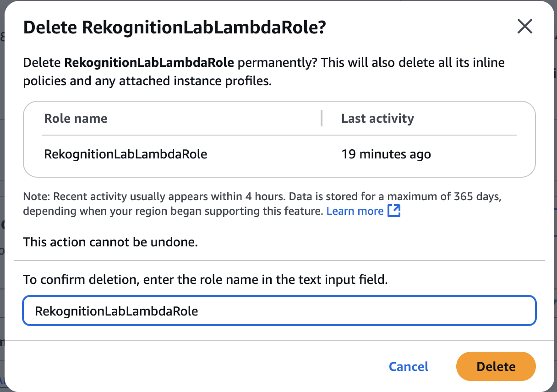Select the RekognitionLabLambdaRole table cell
This screenshot has height=392, width=557.
pyautogui.click(x=126, y=154)
